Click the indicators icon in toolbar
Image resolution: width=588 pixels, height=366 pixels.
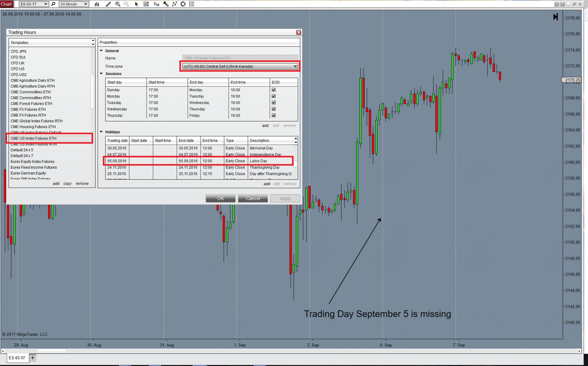(x=175, y=4)
